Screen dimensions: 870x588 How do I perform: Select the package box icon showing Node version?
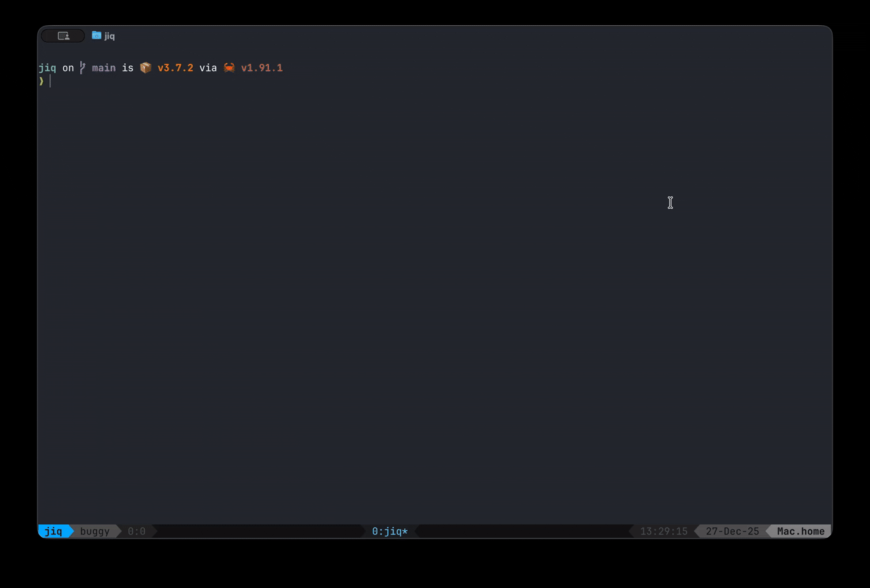(145, 67)
